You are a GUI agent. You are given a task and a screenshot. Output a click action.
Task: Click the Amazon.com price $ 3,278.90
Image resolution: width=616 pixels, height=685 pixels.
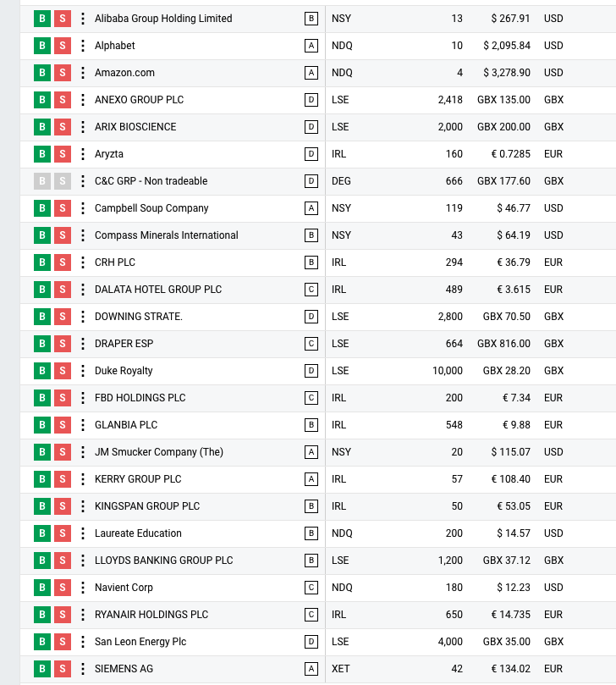(506, 73)
